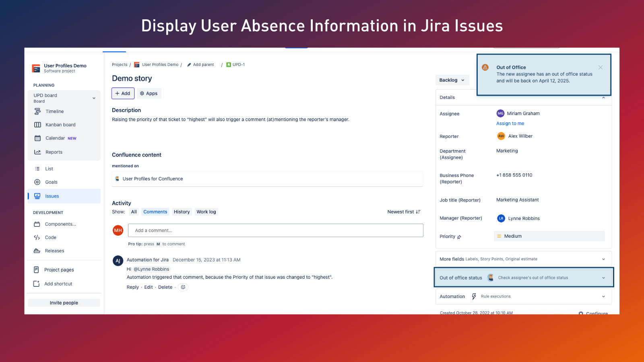Click the Demo story title

click(132, 78)
